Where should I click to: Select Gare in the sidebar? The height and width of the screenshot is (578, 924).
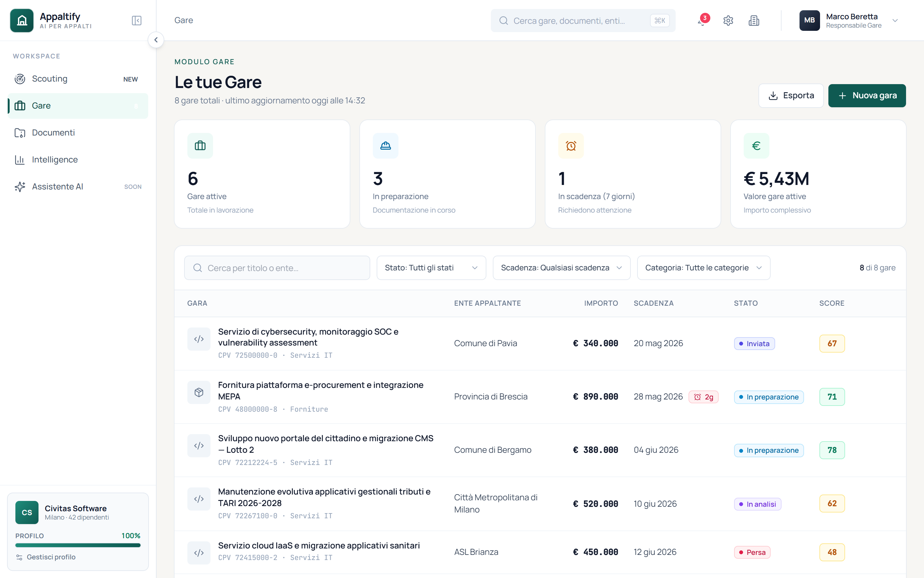click(x=78, y=106)
